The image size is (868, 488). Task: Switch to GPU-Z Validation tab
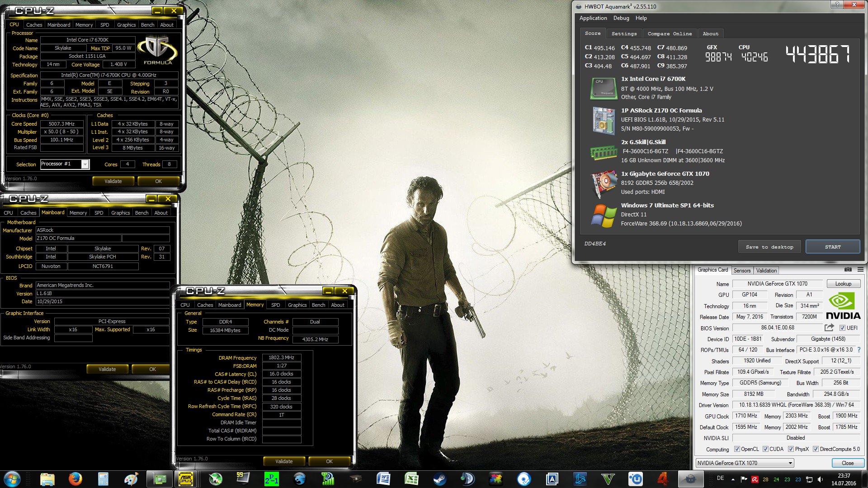766,271
